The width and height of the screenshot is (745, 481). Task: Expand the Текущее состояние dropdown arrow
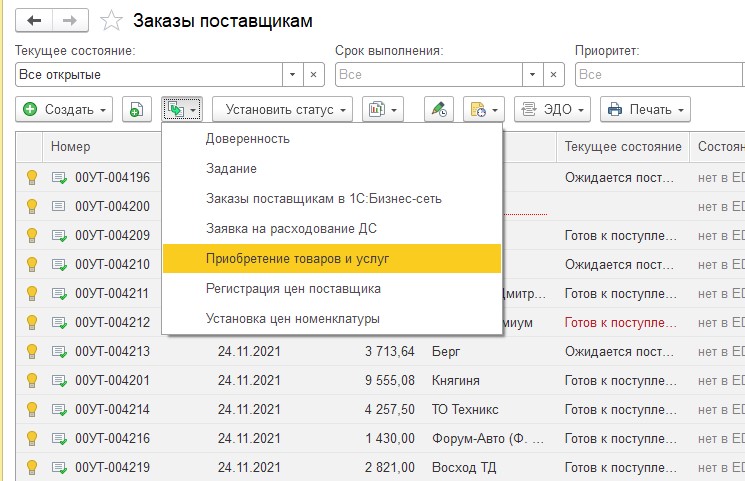tap(292, 75)
